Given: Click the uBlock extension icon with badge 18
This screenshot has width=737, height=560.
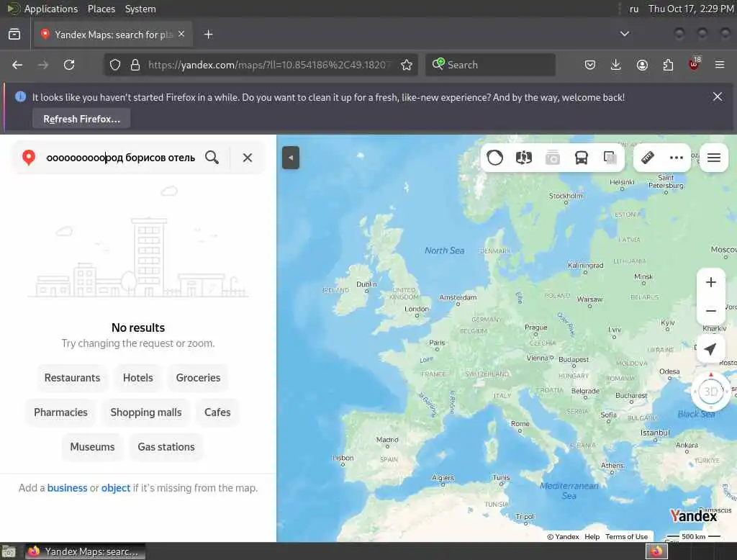Looking at the screenshot, I should [x=695, y=64].
